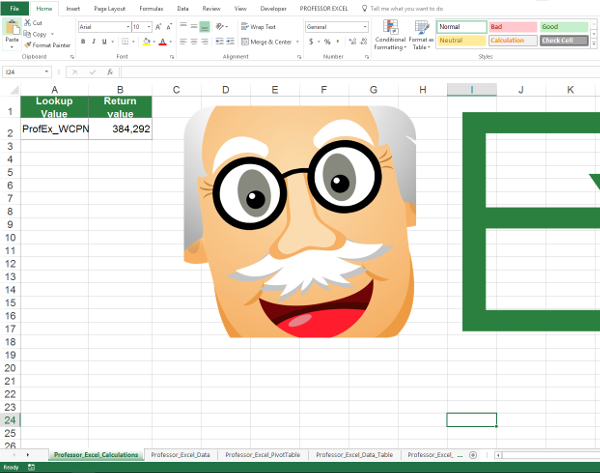
Task: Toggle Bold formatting
Action: pos(83,41)
